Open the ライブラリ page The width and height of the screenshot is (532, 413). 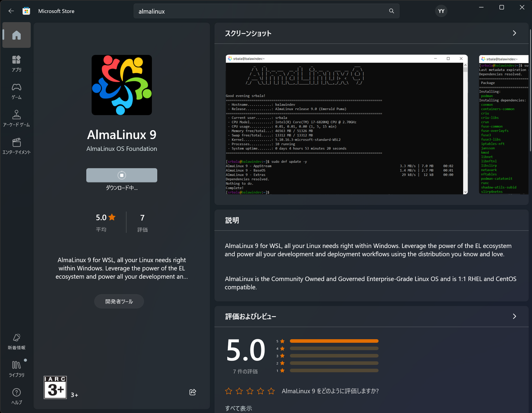pyautogui.click(x=17, y=369)
